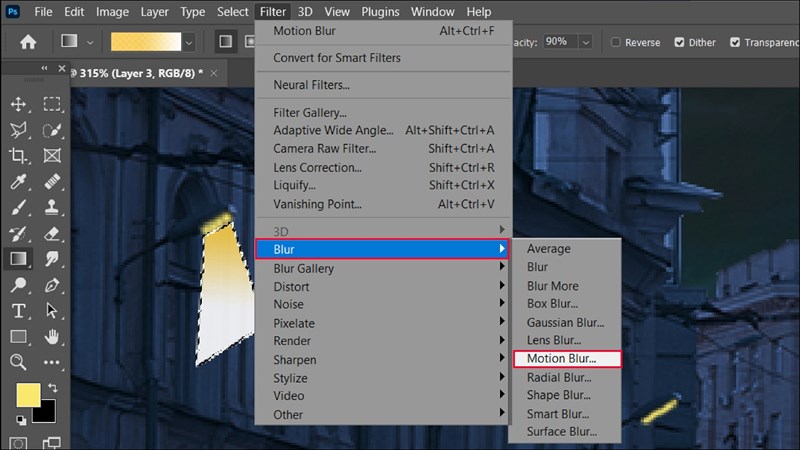This screenshot has width=800, height=450.
Task: Open the tool preset picker dropdown
Action: 90,42
